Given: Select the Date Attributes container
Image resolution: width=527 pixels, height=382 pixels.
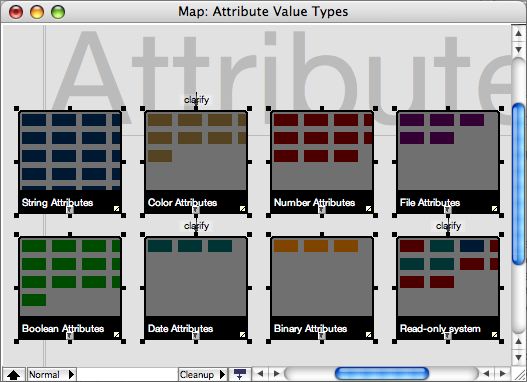Looking at the screenshot, I should tap(196, 288).
